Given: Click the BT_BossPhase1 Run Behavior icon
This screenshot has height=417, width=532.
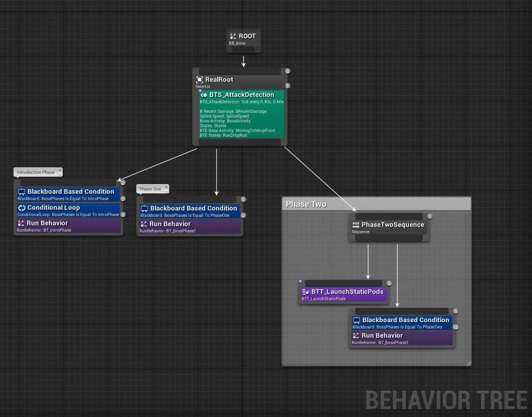Looking at the screenshot, I should pyautogui.click(x=144, y=224).
